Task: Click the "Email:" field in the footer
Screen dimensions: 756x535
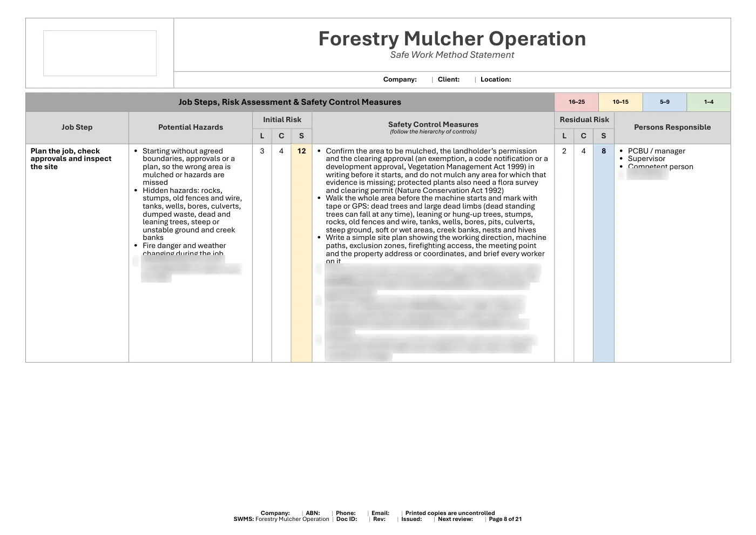Action: click(x=381, y=513)
